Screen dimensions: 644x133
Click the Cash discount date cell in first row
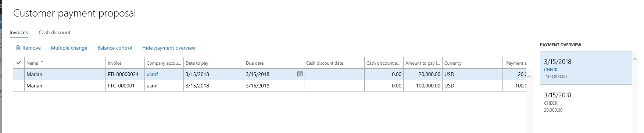pyautogui.click(x=334, y=74)
